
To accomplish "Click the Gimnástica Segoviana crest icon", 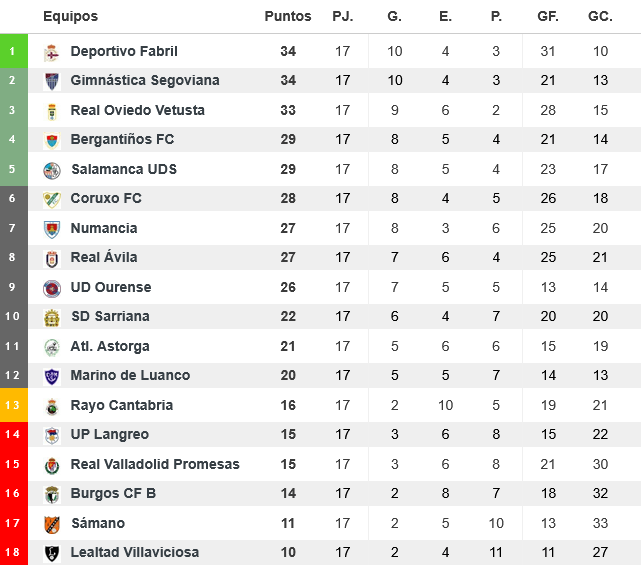I will point(52,81).
